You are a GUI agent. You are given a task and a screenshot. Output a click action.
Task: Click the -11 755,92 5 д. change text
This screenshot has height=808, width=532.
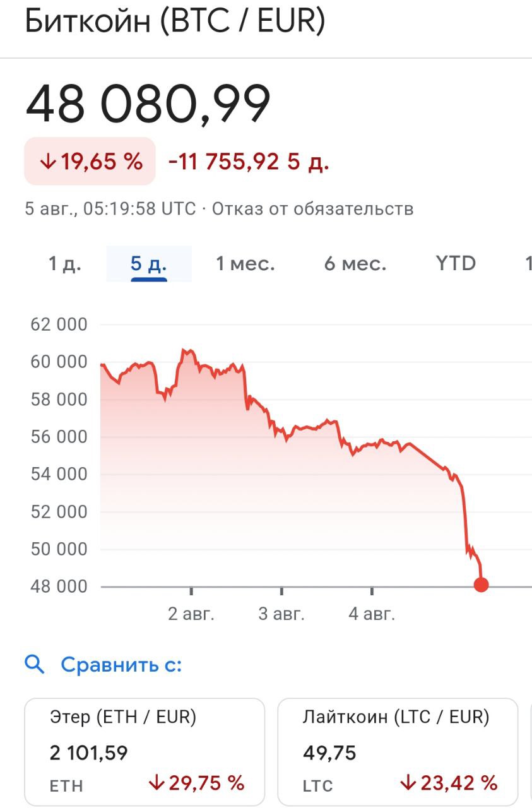click(249, 162)
